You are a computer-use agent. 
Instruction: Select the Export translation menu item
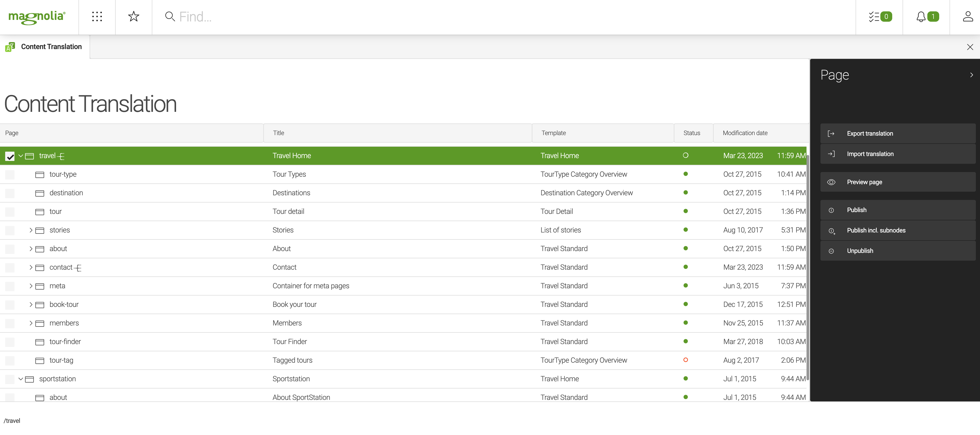[869, 133]
